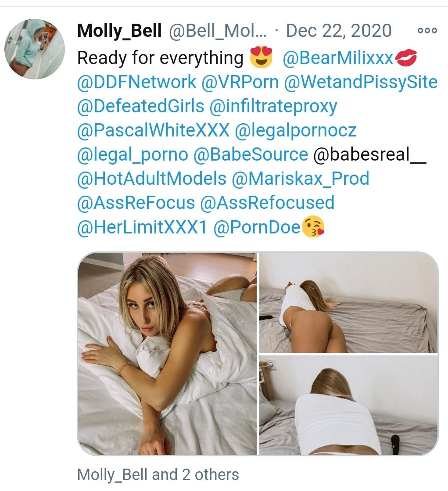Image resolution: width=448 pixels, height=491 pixels.
Task: Click the @AssRefocused mention
Action: coord(267,202)
